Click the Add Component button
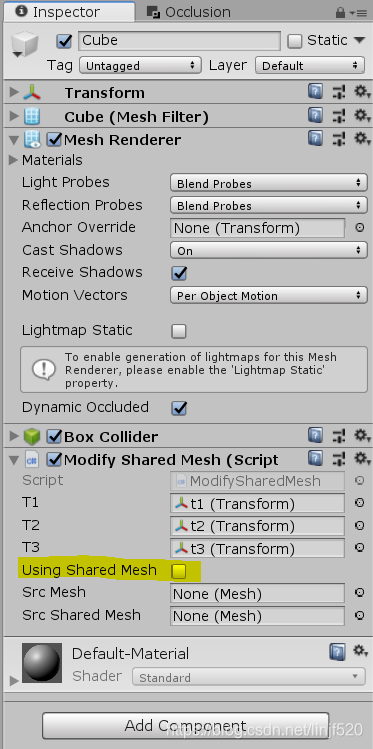This screenshot has width=373, height=749. tap(185, 726)
